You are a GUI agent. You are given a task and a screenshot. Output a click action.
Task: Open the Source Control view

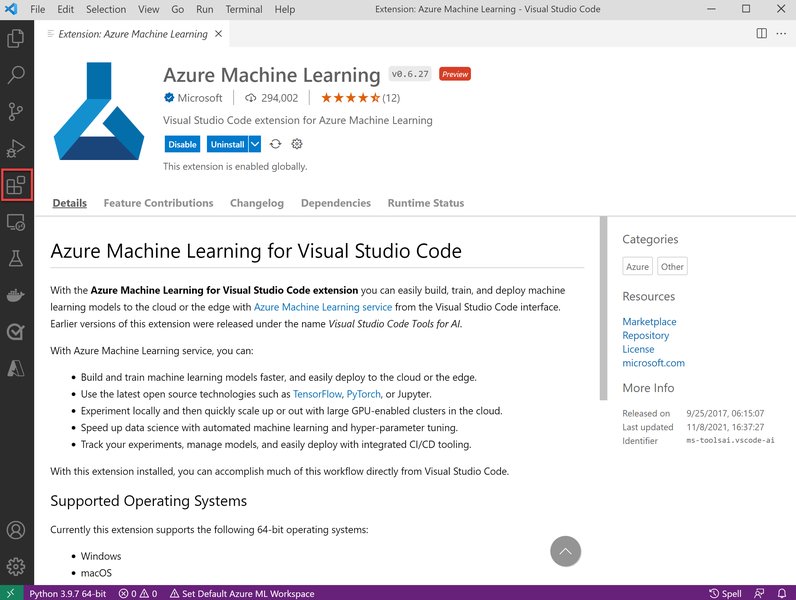pos(16,112)
